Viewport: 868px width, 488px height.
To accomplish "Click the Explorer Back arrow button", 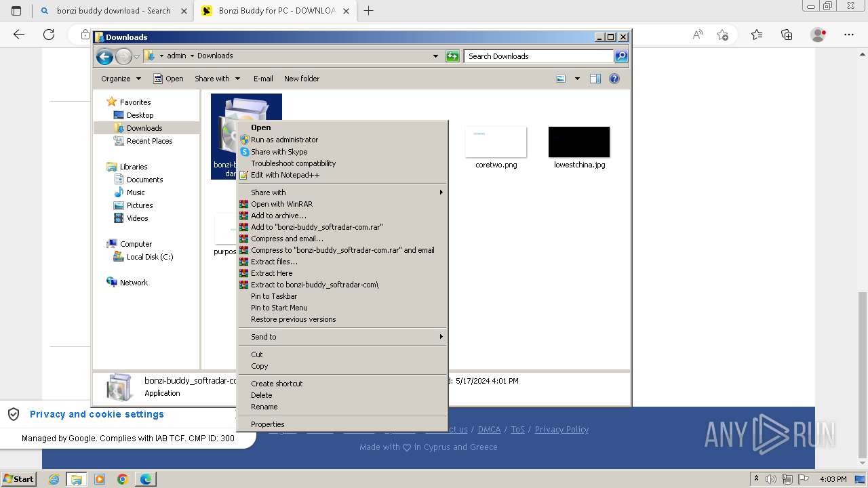I will (x=104, y=56).
